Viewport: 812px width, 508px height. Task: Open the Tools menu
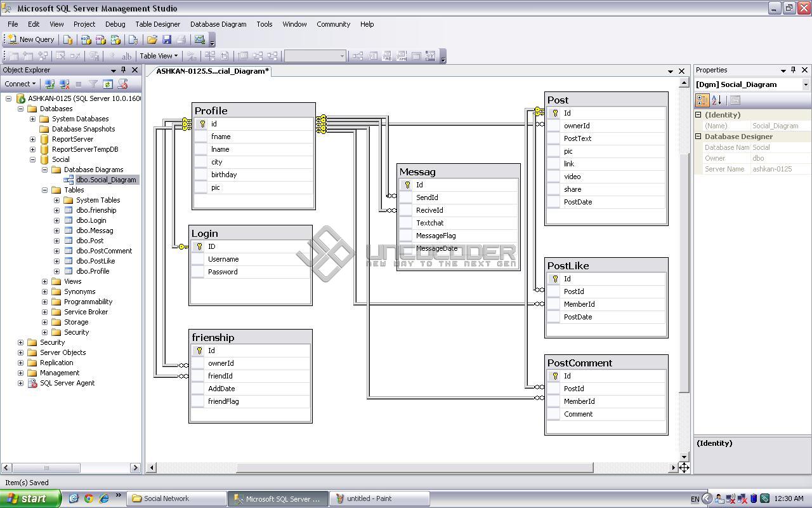[x=265, y=24]
